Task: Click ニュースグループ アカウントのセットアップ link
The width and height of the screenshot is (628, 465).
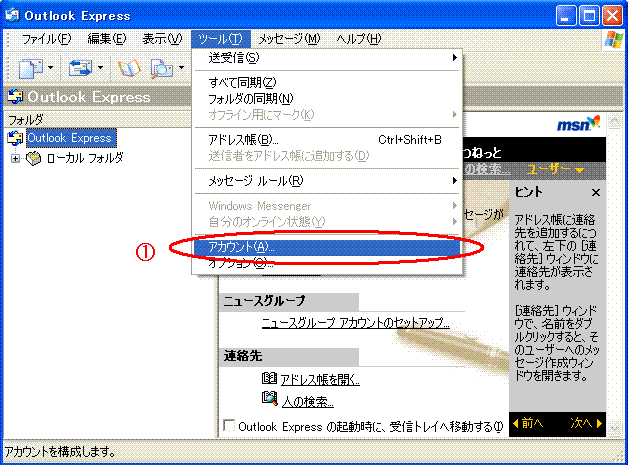Action: [x=355, y=323]
